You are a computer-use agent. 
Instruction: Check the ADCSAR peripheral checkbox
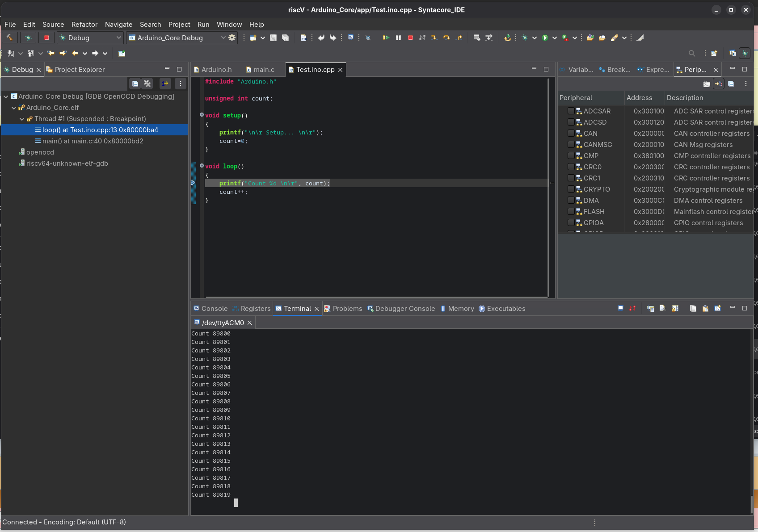click(x=571, y=111)
